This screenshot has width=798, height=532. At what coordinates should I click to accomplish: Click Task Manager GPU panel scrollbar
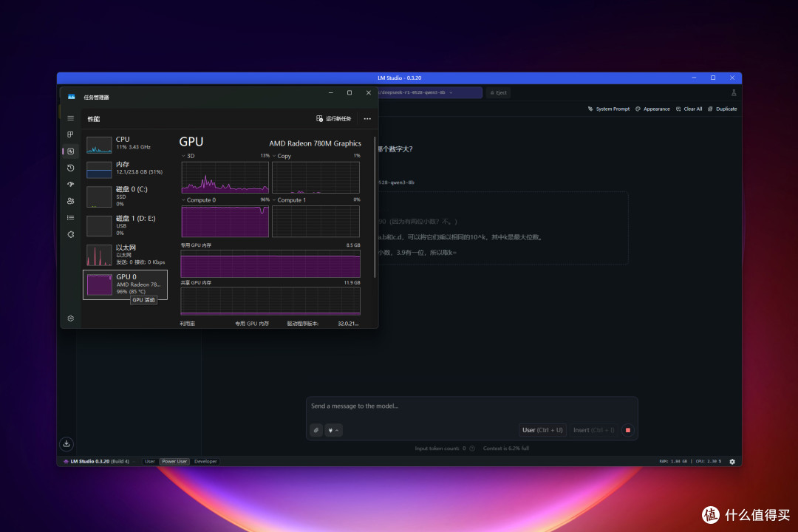coord(375,207)
